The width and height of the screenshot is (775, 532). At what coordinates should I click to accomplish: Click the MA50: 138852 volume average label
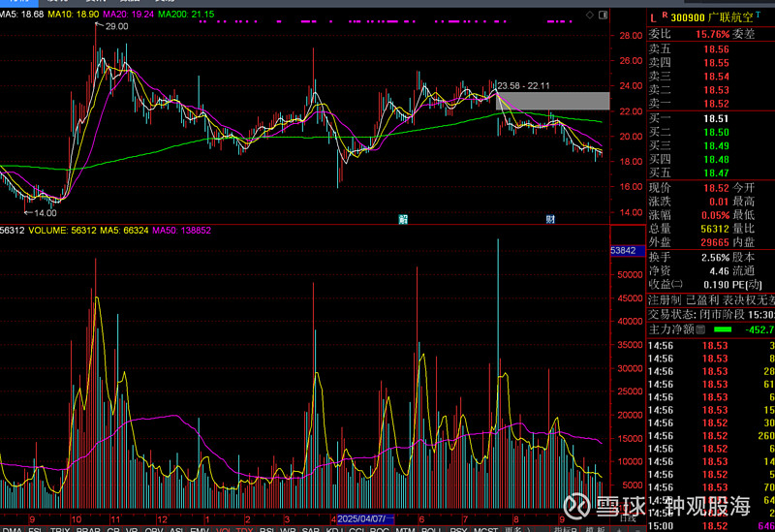click(x=182, y=230)
